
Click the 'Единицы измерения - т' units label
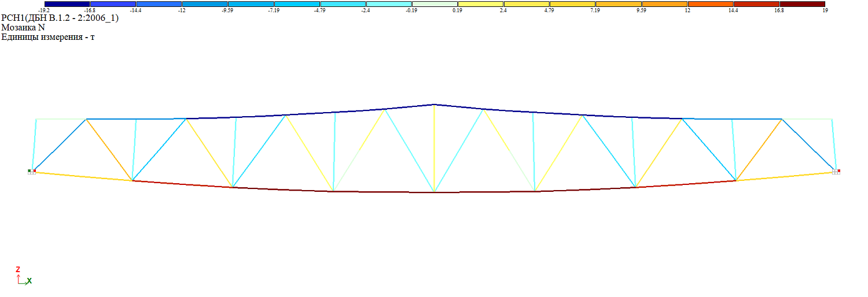[x=48, y=37]
